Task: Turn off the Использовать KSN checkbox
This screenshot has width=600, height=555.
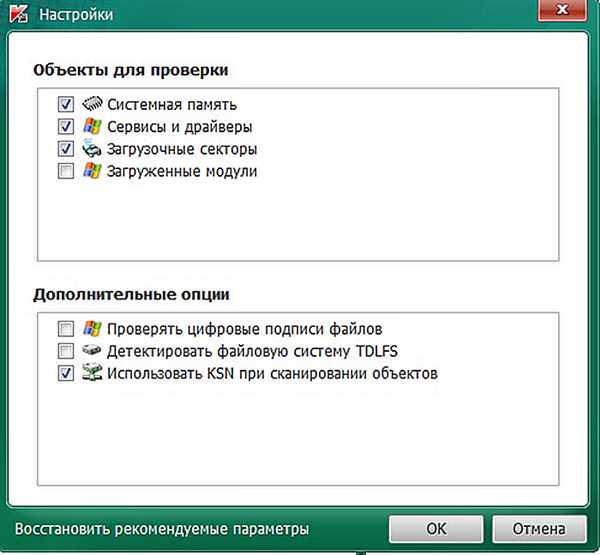Action: coord(66,373)
